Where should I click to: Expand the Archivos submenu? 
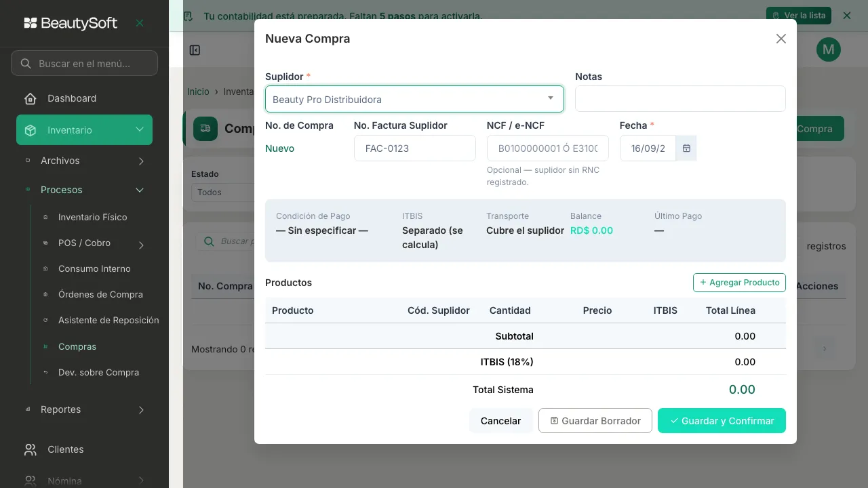pyautogui.click(x=141, y=161)
